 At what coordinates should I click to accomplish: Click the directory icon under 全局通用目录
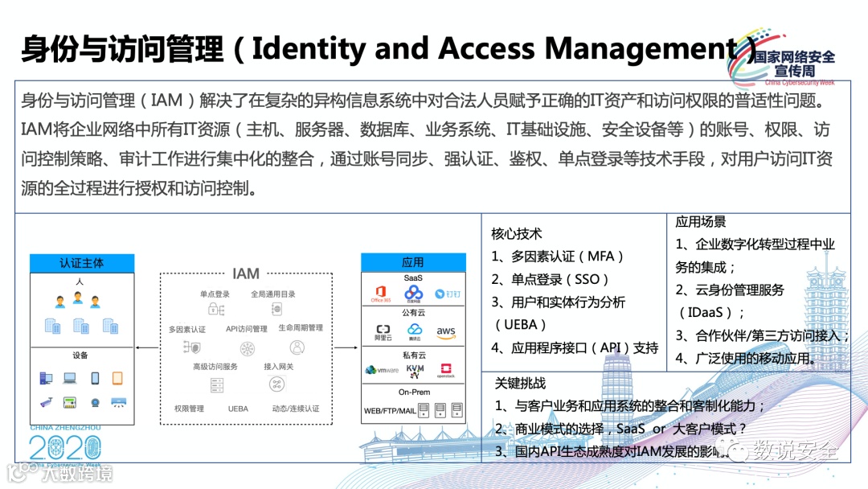[x=276, y=309]
